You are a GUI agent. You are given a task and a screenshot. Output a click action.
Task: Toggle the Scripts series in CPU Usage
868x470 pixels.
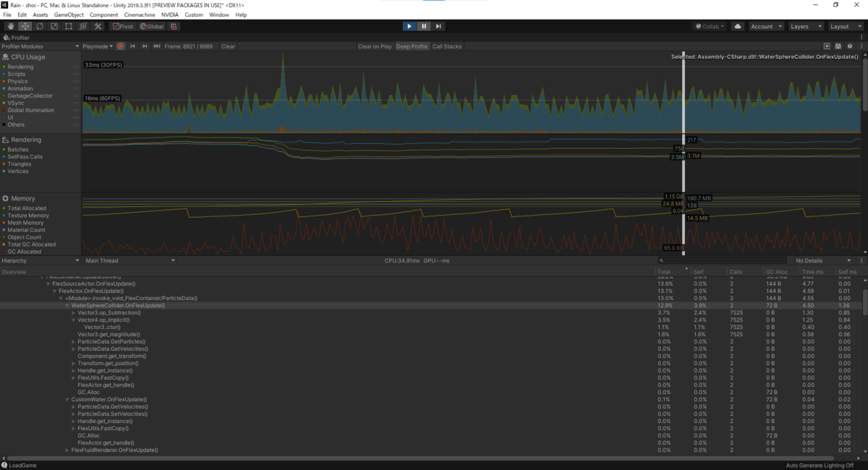pos(16,74)
